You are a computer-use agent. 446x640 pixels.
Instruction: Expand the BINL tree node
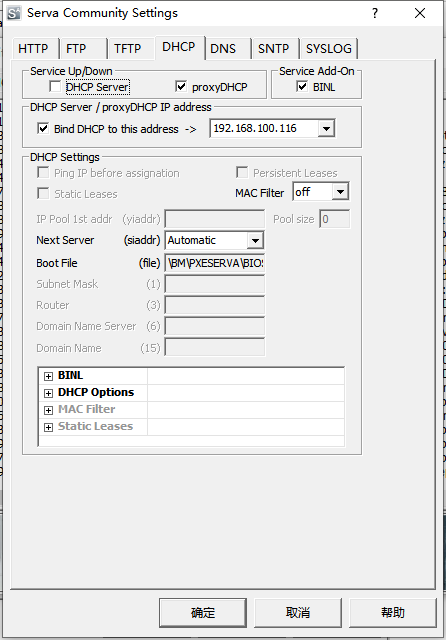(x=49, y=376)
